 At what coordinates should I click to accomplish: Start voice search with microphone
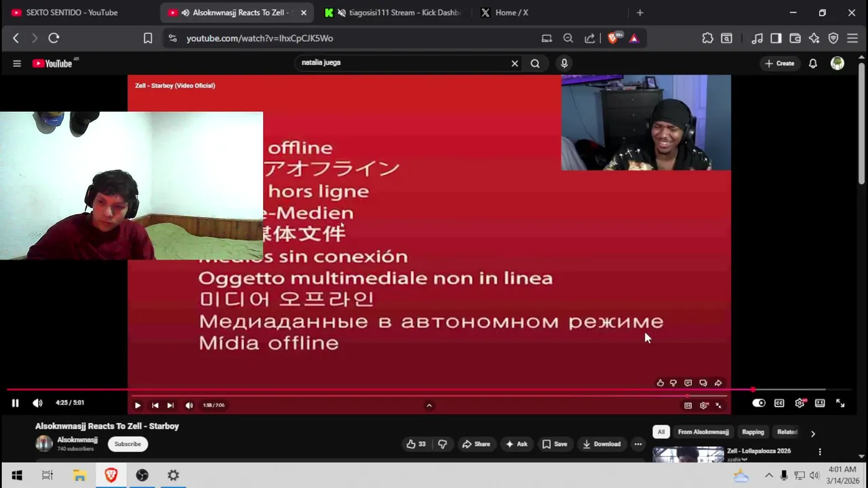click(x=564, y=63)
